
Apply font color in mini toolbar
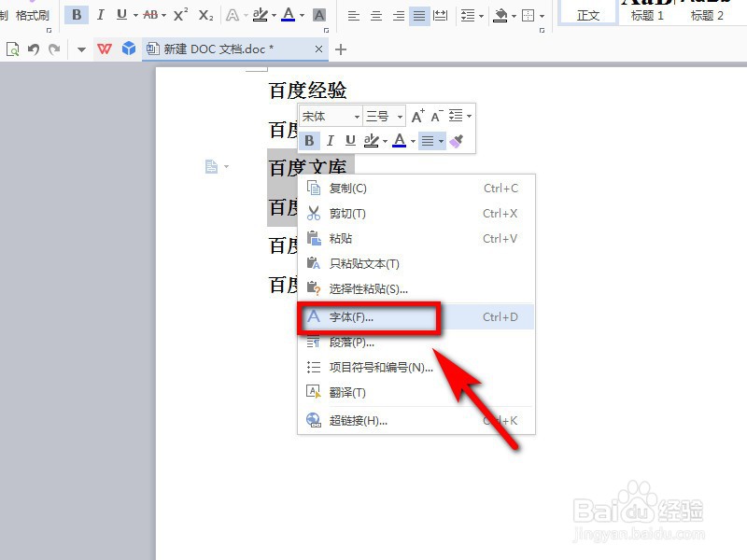pyautogui.click(x=400, y=141)
